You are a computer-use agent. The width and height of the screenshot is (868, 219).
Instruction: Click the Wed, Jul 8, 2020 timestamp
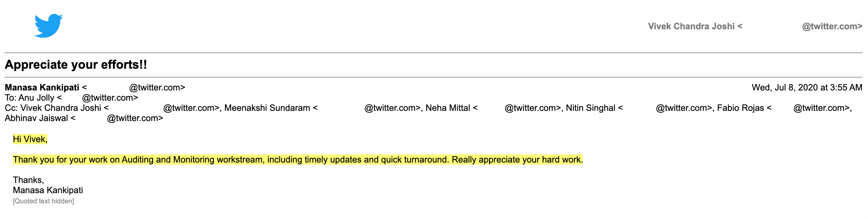point(807,87)
